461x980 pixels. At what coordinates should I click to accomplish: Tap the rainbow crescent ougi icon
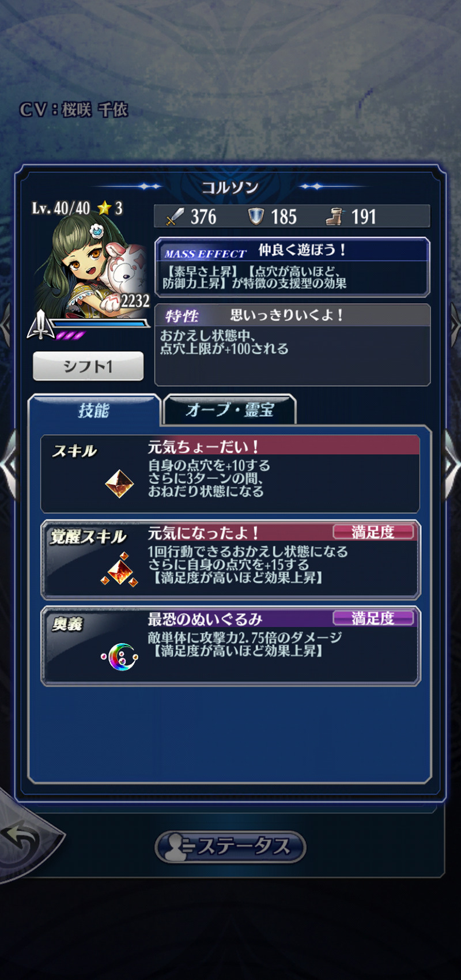pos(120,656)
